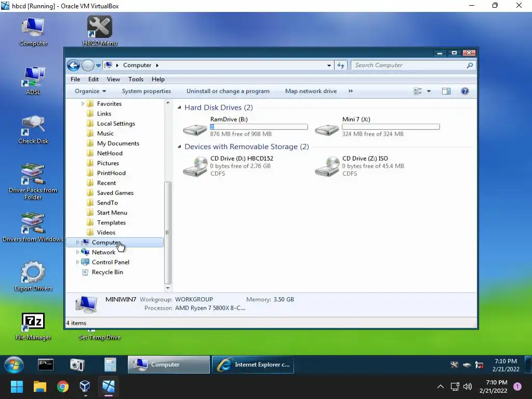Click the Change your view icon
Screen dimensions: 532x399
click(418, 91)
